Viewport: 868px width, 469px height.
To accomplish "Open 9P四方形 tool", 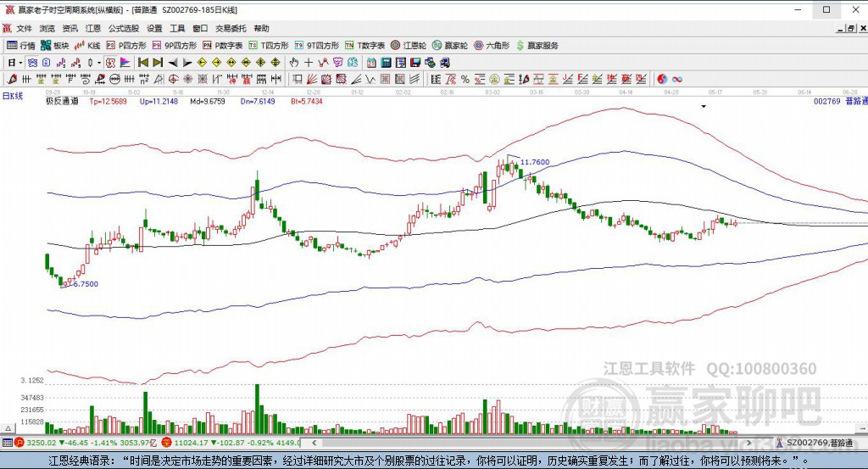I will [175, 46].
